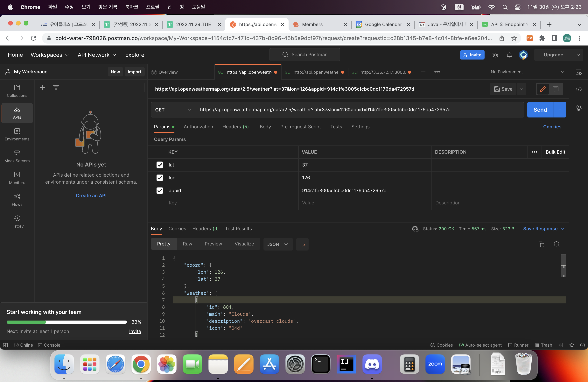Viewport: 588px width, 382px height.
Task: Open HTTP method GET dropdown
Action: (x=173, y=110)
